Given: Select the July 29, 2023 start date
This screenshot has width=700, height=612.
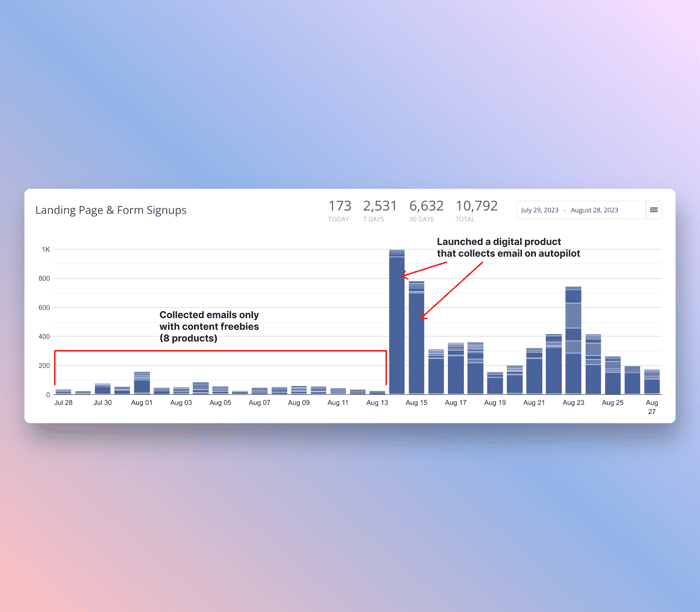Looking at the screenshot, I should click(539, 210).
